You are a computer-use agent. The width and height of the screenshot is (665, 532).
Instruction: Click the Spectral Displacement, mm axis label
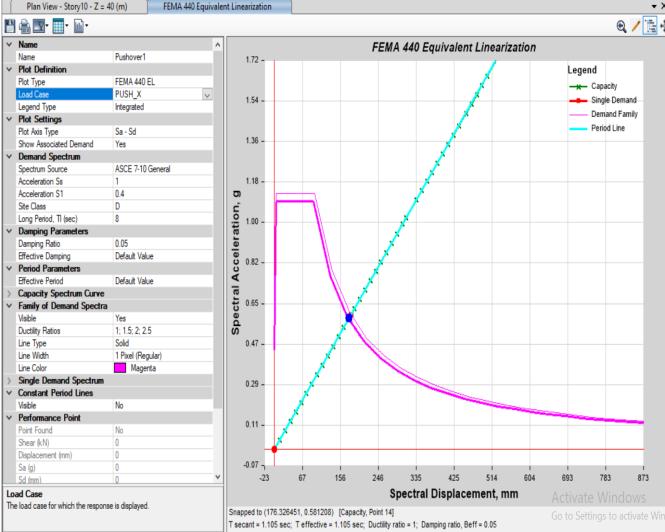click(454, 494)
